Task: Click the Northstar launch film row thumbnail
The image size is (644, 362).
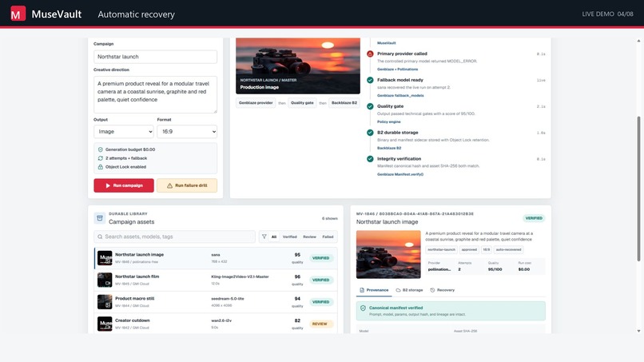Action: [x=105, y=280]
